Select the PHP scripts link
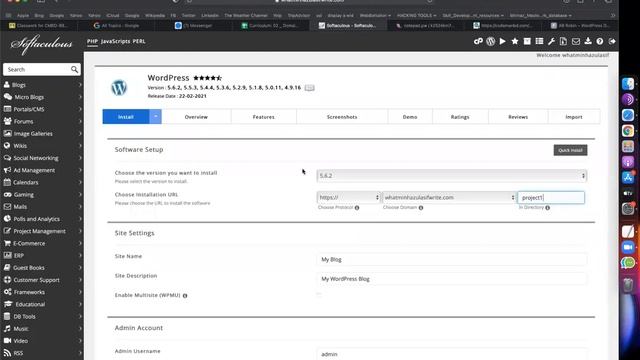This screenshot has height=360, width=640. tap(92, 41)
